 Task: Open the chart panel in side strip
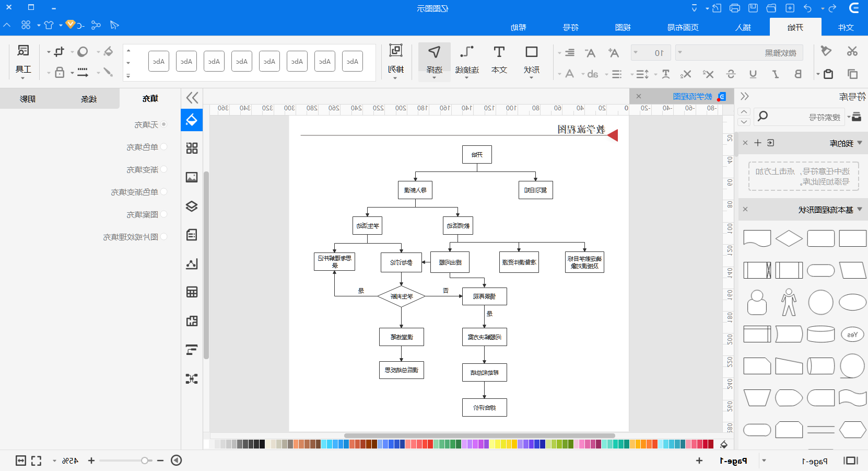pyautogui.click(x=192, y=263)
